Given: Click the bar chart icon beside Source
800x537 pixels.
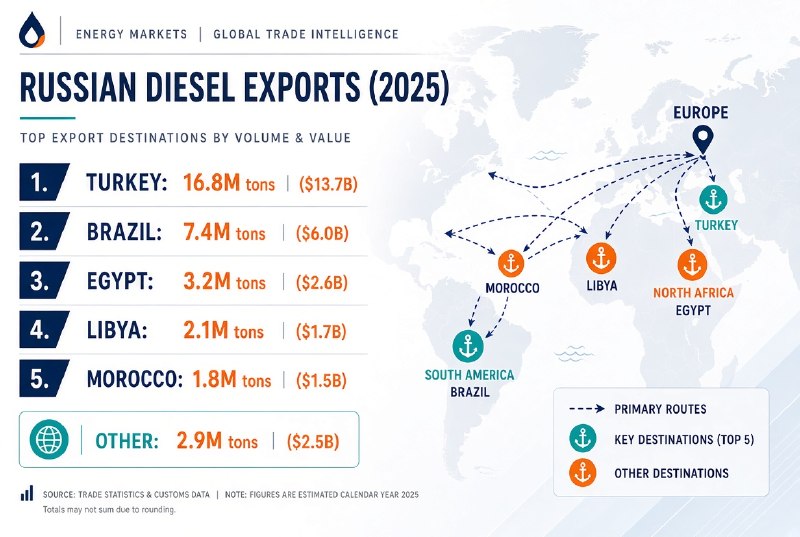Looking at the screenshot, I should tap(27, 493).
